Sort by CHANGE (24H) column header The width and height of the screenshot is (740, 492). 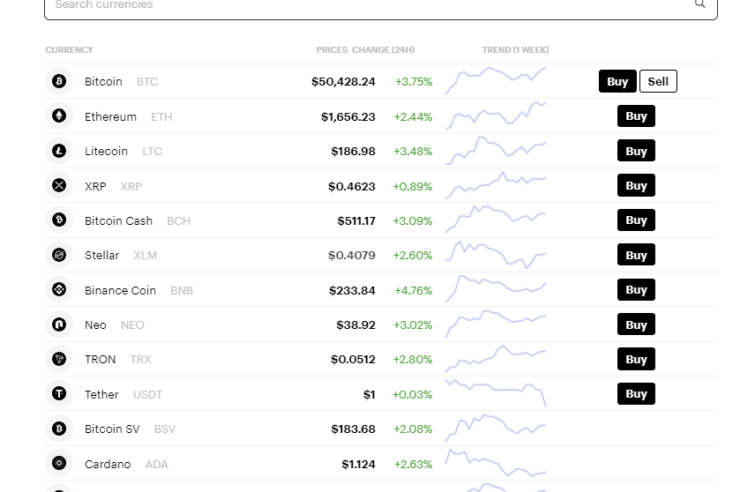click(x=383, y=50)
